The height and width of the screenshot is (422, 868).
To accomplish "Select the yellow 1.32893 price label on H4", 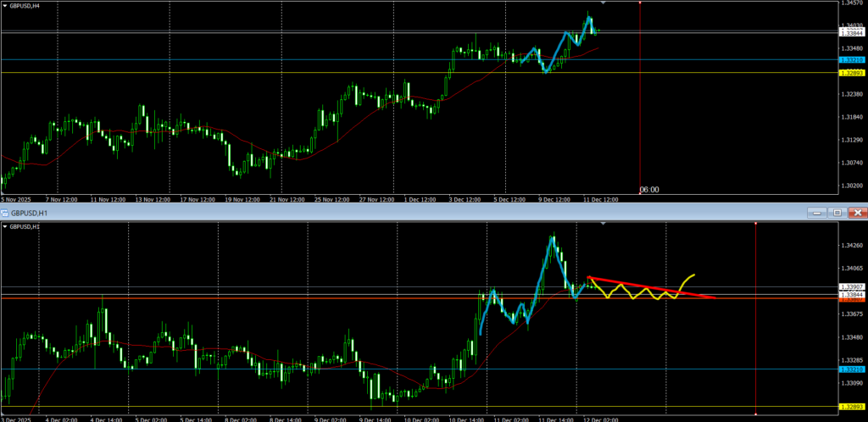I will (x=851, y=73).
